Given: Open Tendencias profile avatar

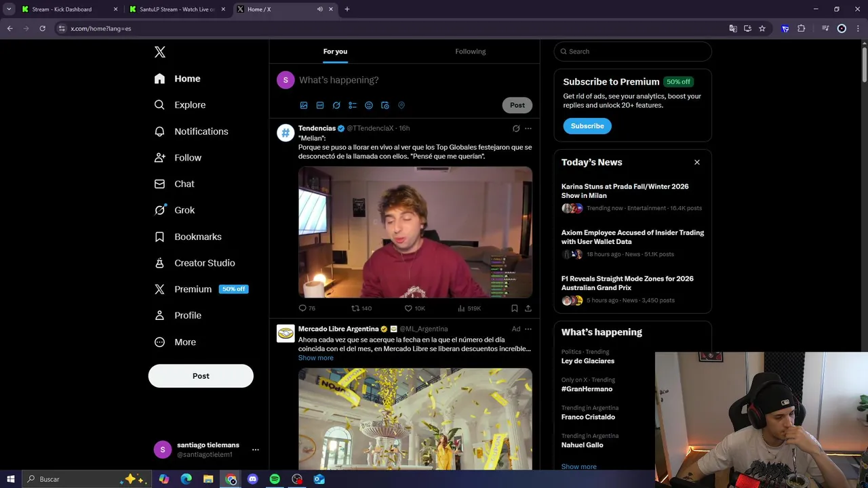Looking at the screenshot, I should [285, 133].
